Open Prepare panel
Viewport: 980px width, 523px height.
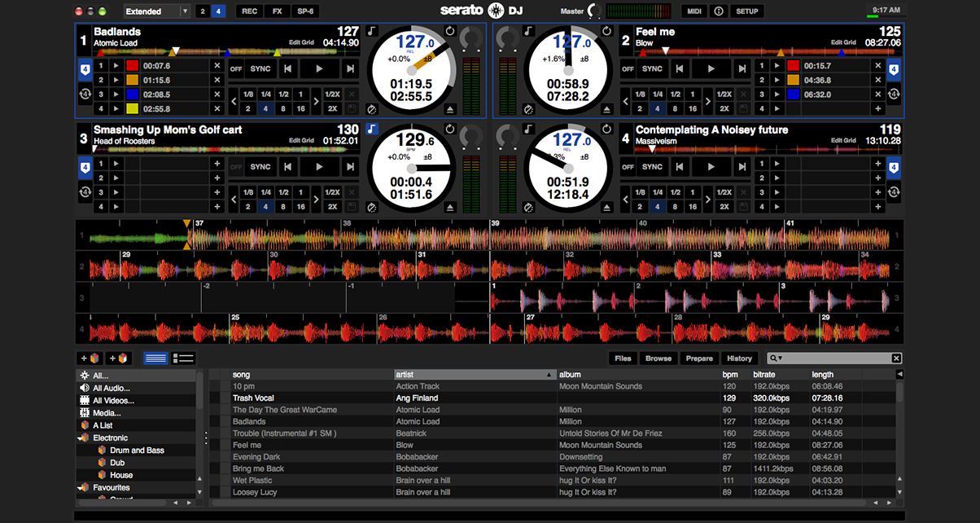click(699, 358)
